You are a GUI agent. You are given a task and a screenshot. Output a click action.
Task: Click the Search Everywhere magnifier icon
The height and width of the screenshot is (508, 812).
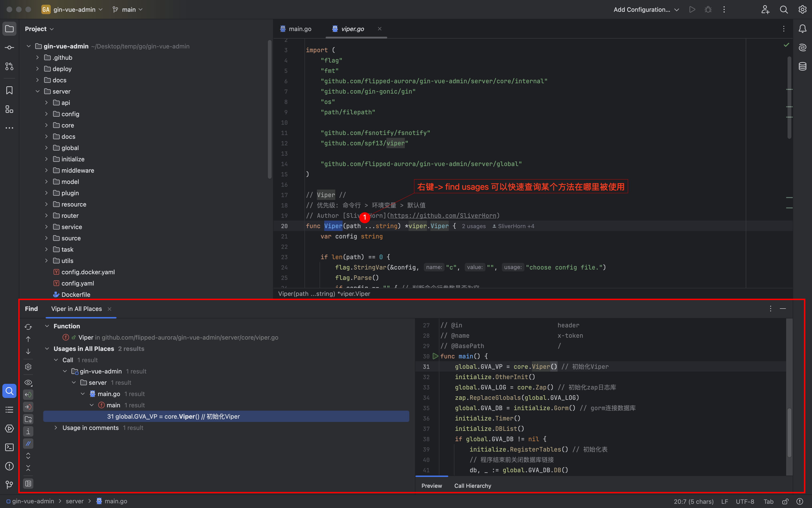click(x=784, y=9)
